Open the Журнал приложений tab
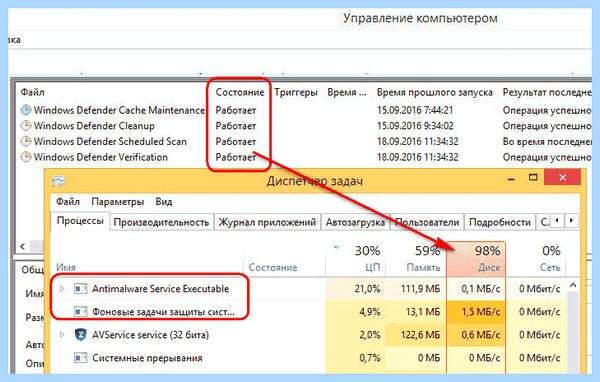 (267, 222)
